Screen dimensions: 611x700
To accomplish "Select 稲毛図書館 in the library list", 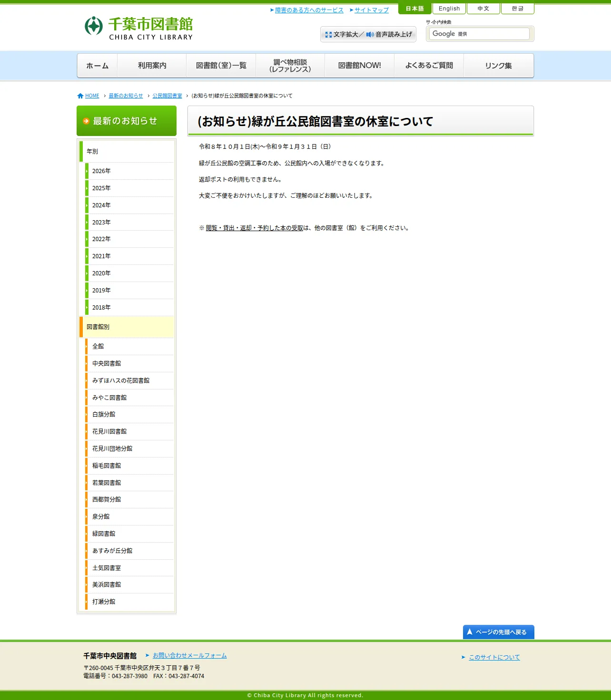I will [129, 466].
